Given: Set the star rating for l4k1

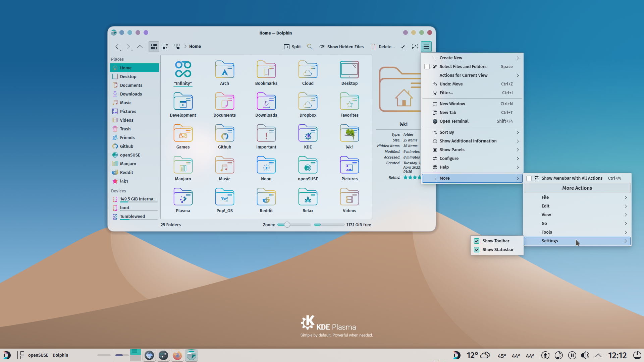Looking at the screenshot, I should [x=412, y=177].
